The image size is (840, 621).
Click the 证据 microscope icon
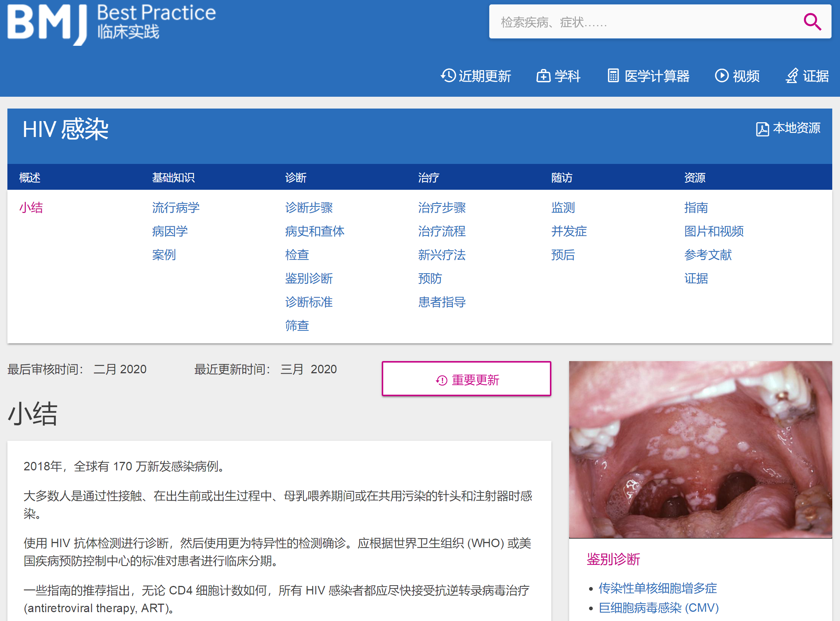point(792,76)
